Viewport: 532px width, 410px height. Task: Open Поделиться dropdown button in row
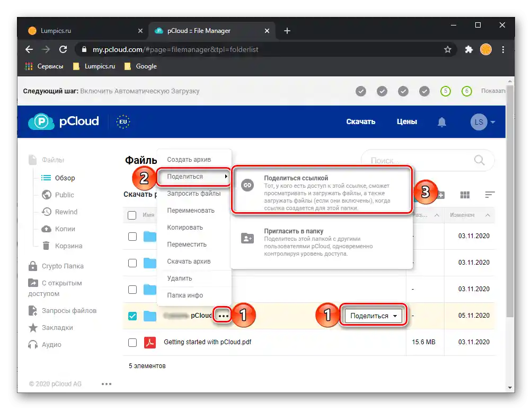pyautogui.click(x=373, y=316)
